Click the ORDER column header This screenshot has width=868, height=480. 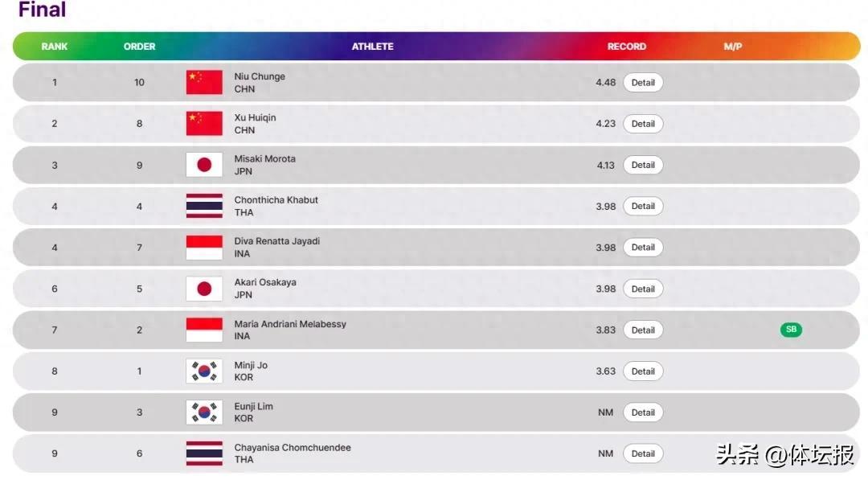coord(139,47)
